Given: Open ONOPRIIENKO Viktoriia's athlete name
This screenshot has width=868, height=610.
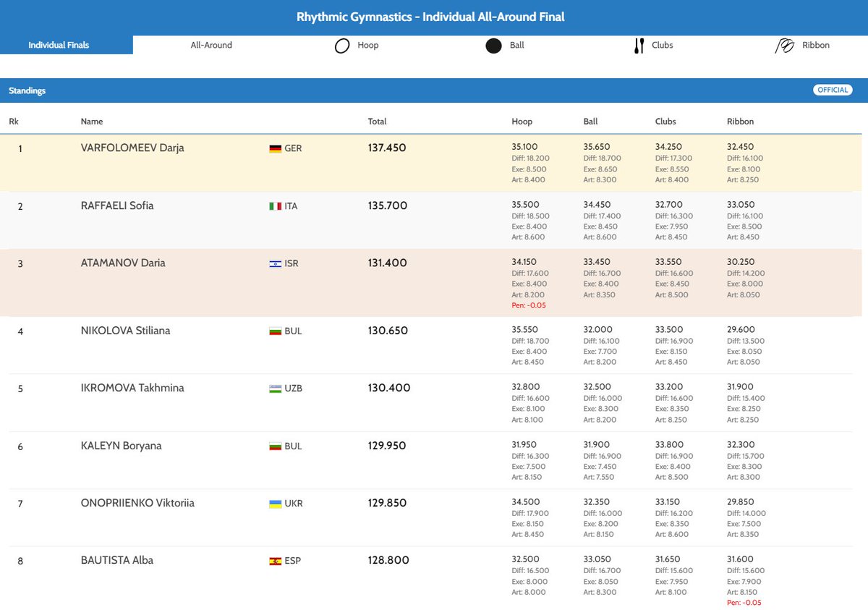Looking at the screenshot, I should pos(137,503).
